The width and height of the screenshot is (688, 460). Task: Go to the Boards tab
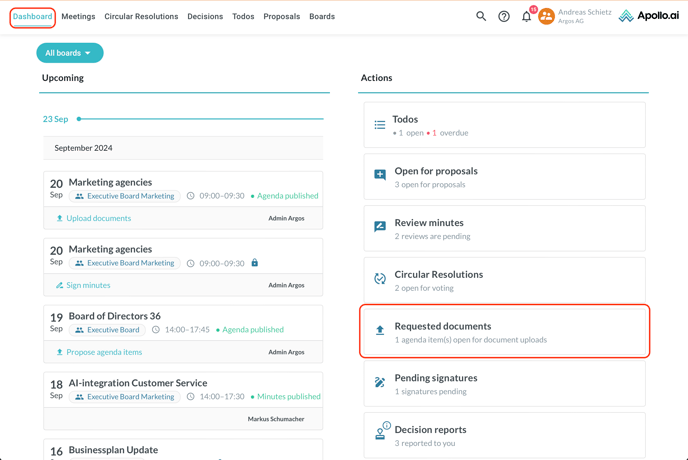(x=322, y=17)
